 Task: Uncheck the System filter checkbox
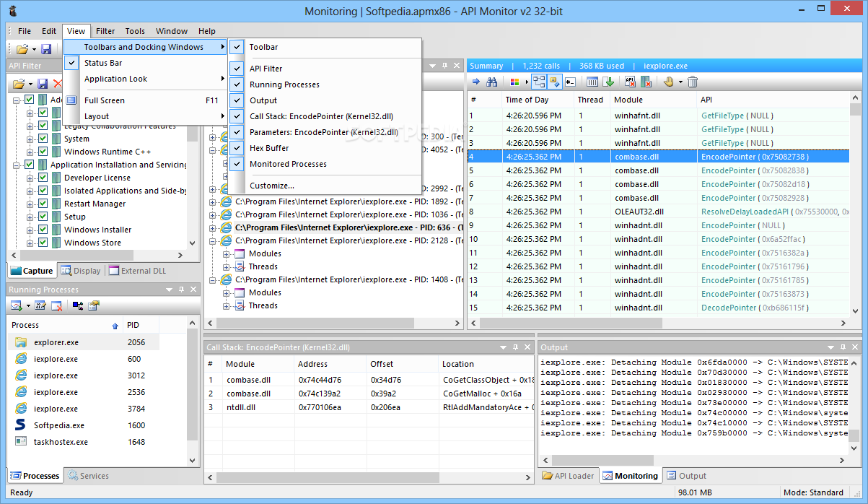(43, 139)
